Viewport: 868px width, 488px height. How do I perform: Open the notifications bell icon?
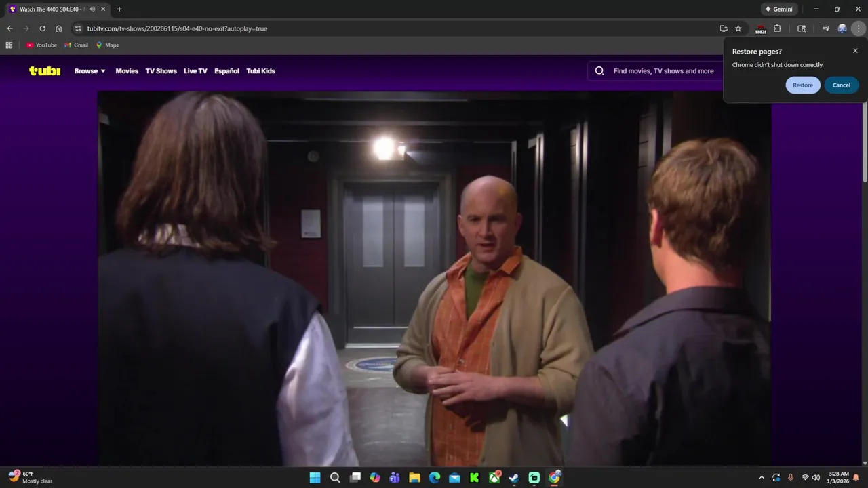pyautogui.click(x=856, y=477)
